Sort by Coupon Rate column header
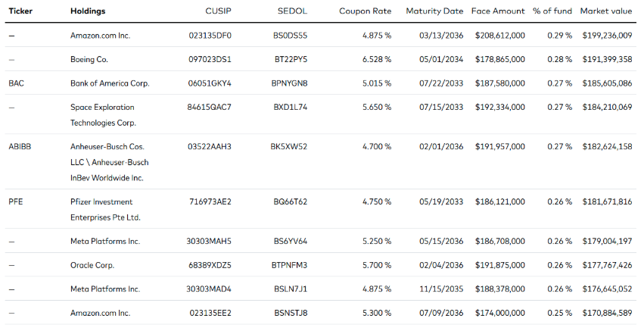Screen dimensions: 644x331 point(365,11)
